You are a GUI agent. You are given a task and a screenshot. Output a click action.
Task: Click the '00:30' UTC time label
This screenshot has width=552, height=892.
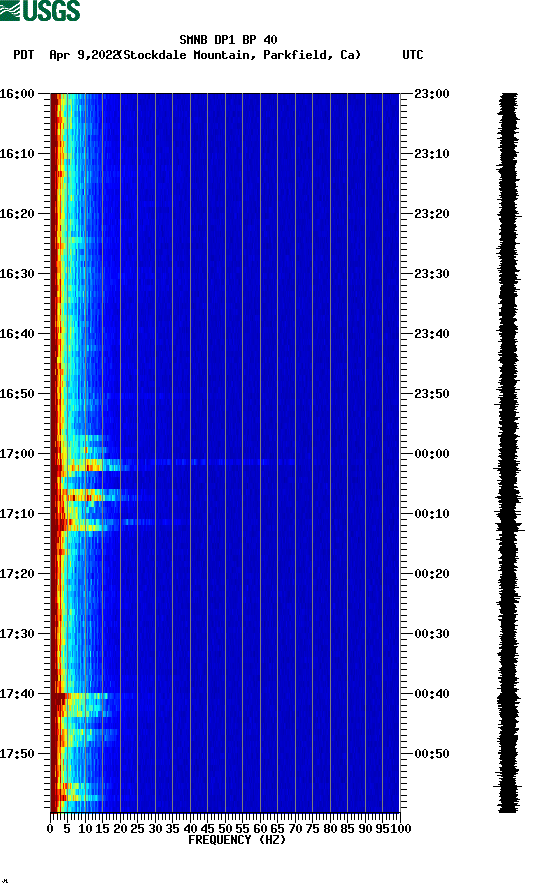(x=432, y=634)
